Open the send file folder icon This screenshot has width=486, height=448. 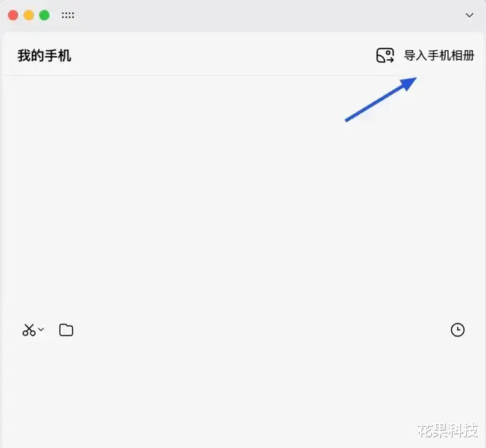tap(66, 330)
